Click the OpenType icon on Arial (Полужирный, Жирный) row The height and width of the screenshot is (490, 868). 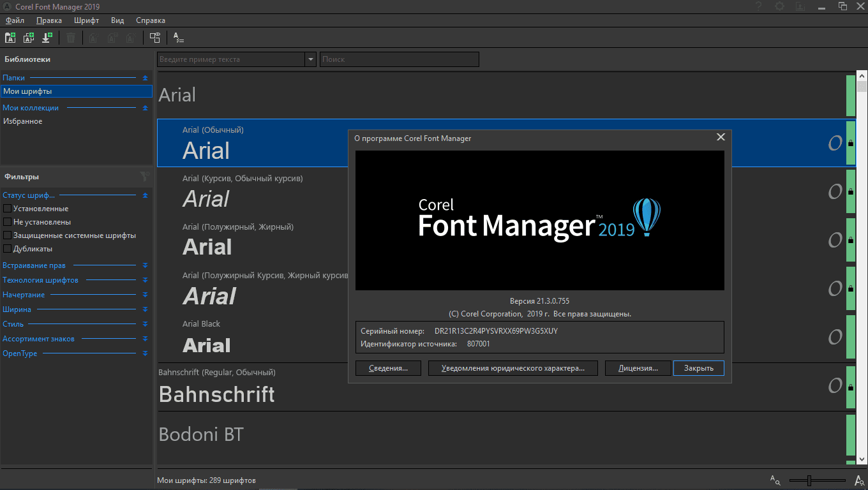click(835, 240)
